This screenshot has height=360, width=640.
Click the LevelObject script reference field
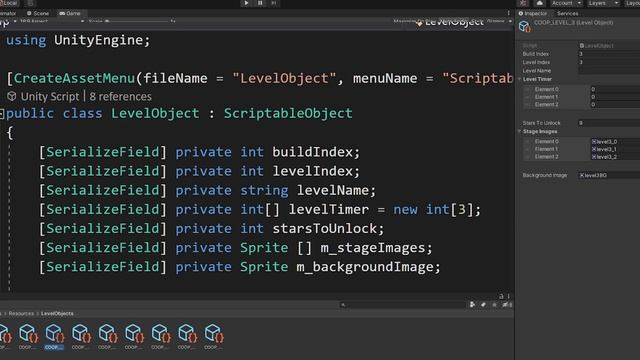[610, 46]
